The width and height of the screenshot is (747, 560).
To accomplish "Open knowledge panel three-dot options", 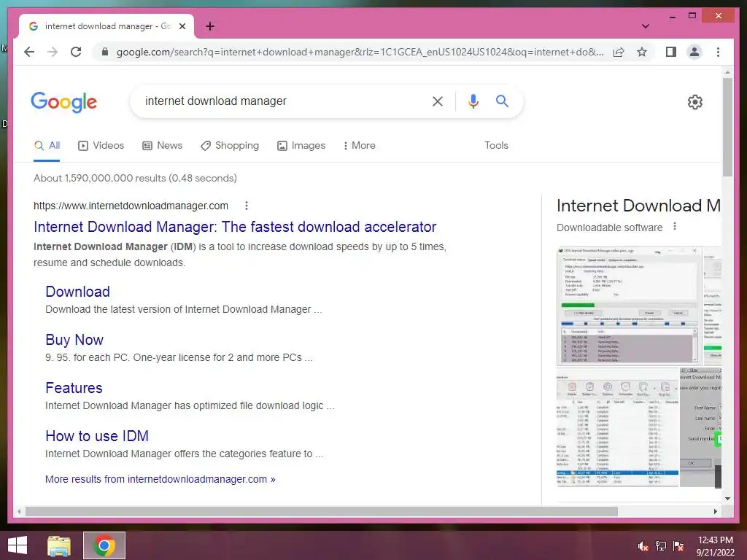I will point(675,227).
